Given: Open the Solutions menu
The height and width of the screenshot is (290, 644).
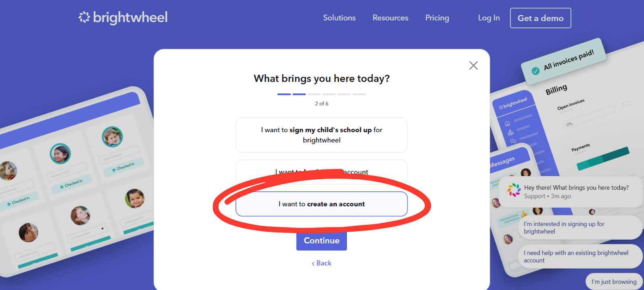Looking at the screenshot, I should [339, 18].
